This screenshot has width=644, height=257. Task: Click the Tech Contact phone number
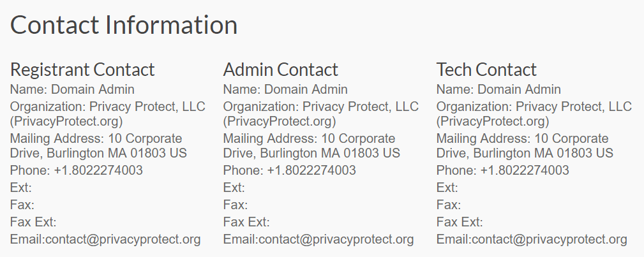click(525, 170)
